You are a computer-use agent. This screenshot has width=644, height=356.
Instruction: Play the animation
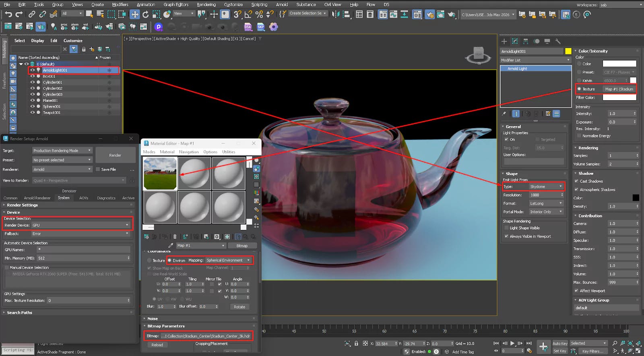click(512, 343)
